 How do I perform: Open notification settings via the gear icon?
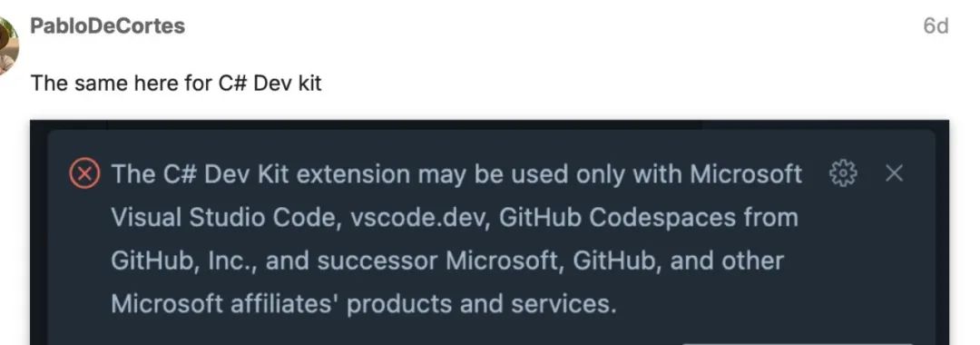click(x=842, y=173)
